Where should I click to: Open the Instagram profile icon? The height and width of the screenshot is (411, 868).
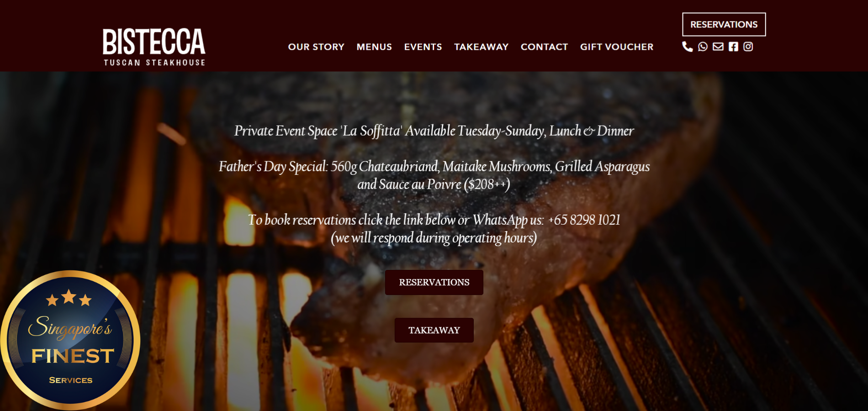click(748, 47)
